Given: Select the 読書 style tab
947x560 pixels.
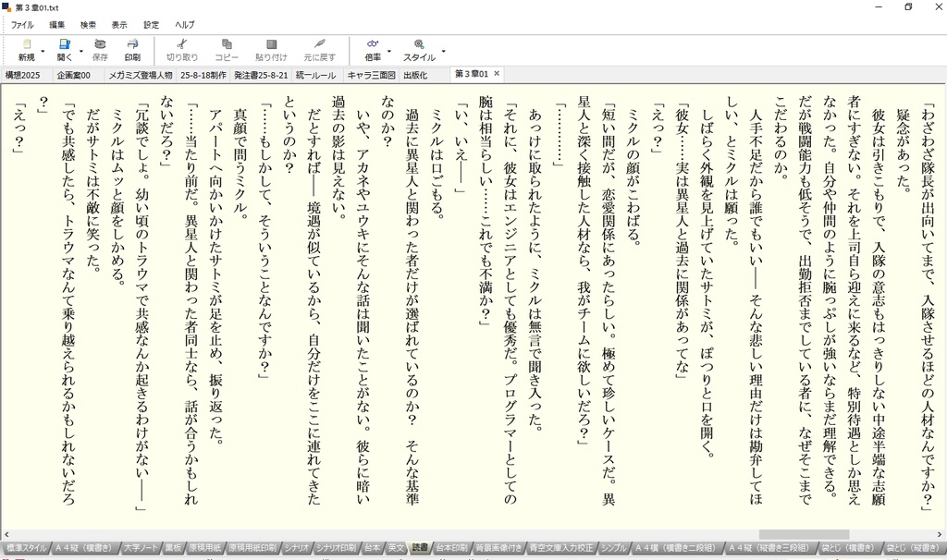Looking at the screenshot, I should [419, 548].
